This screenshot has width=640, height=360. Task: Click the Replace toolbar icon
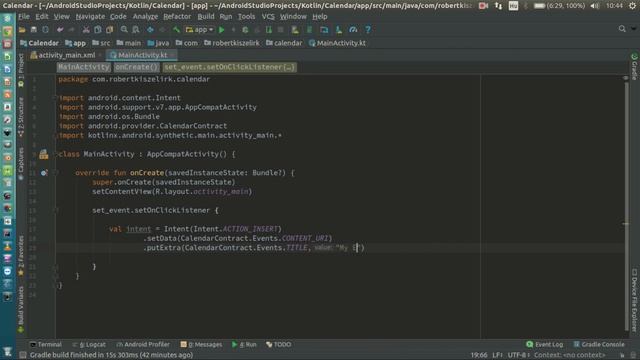(136, 30)
